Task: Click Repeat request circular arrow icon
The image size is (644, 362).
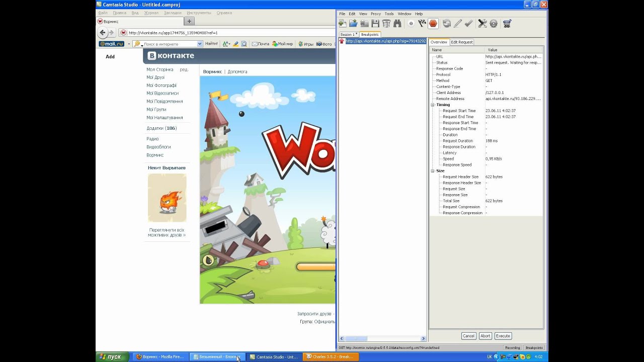Action: coord(446,23)
